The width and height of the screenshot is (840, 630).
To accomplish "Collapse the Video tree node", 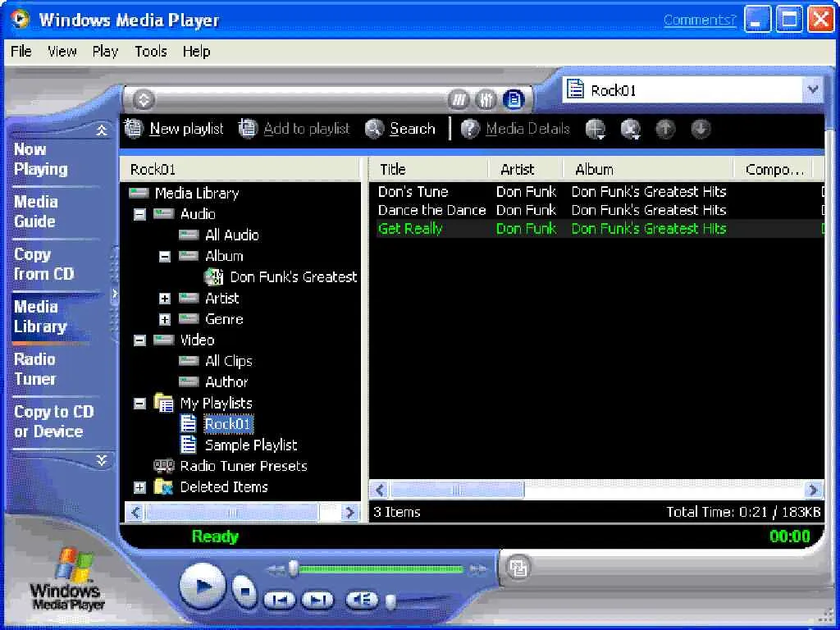I will [x=139, y=340].
